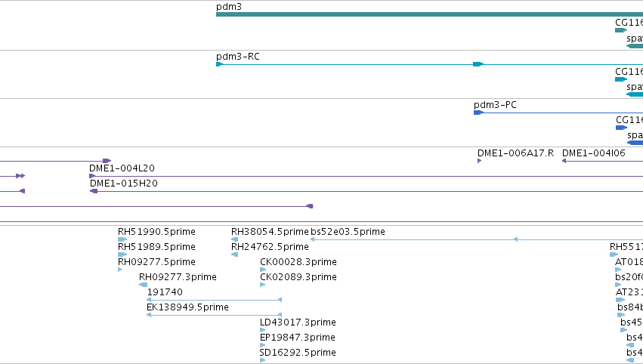Select the RH24762.5prime EST arrow
This screenshot has height=364, width=643.
[234, 255]
